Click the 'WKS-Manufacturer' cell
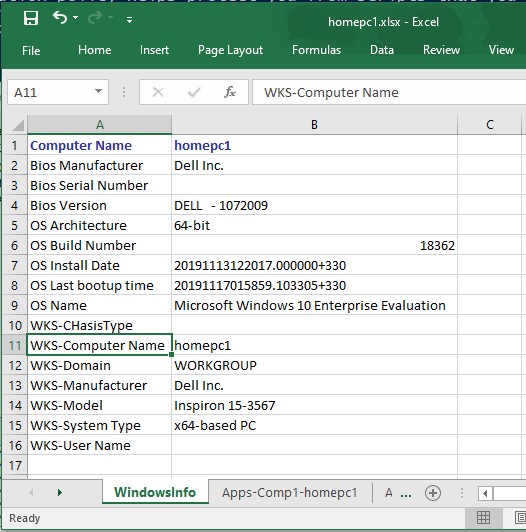526x532 pixels. (99, 386)
